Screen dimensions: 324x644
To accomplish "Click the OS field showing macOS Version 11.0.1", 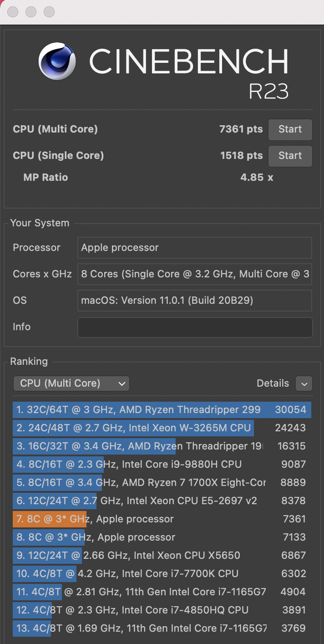I will tap(195, 301).
